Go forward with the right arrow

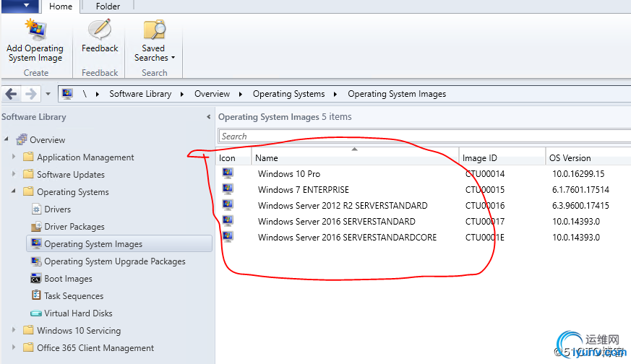coord(30,94)
